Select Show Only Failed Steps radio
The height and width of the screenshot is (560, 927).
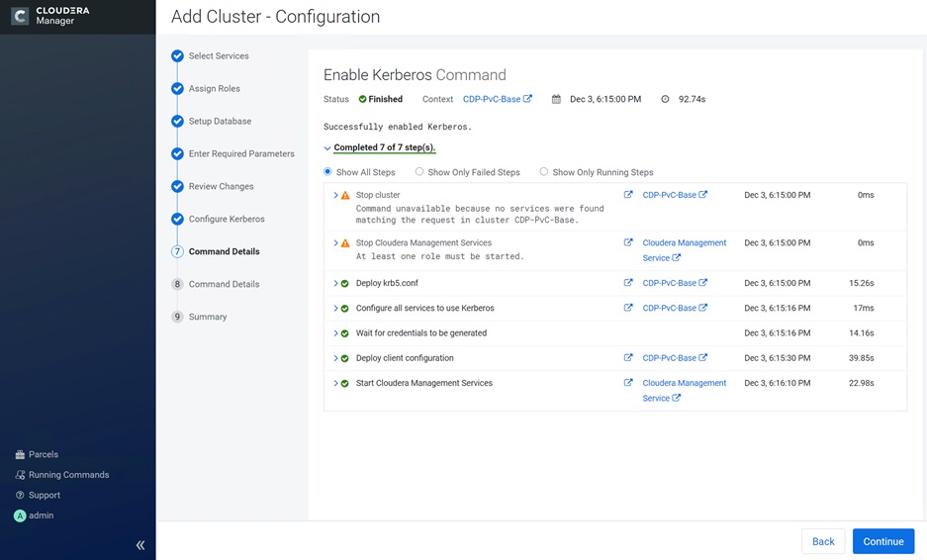tap(419, 171)
